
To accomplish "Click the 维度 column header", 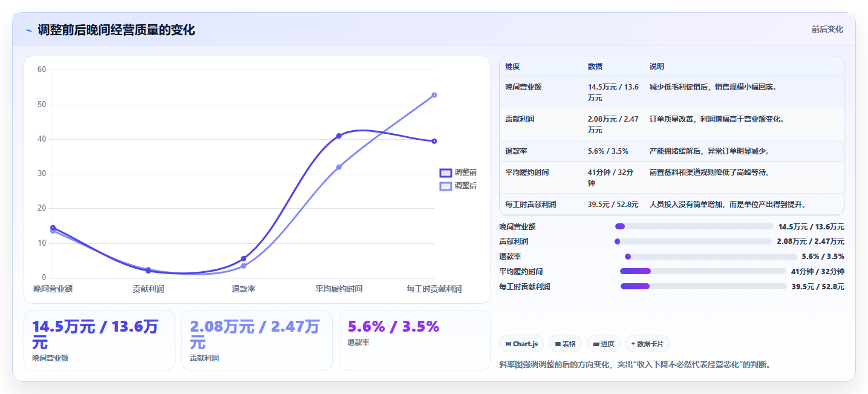I will [513, 67].
